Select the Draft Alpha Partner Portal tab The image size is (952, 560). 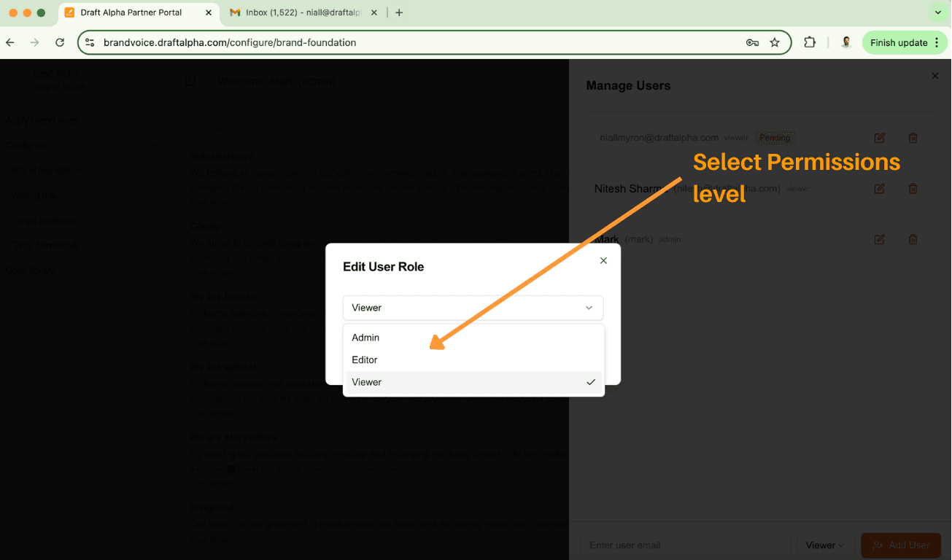click(x=137, y=13)
